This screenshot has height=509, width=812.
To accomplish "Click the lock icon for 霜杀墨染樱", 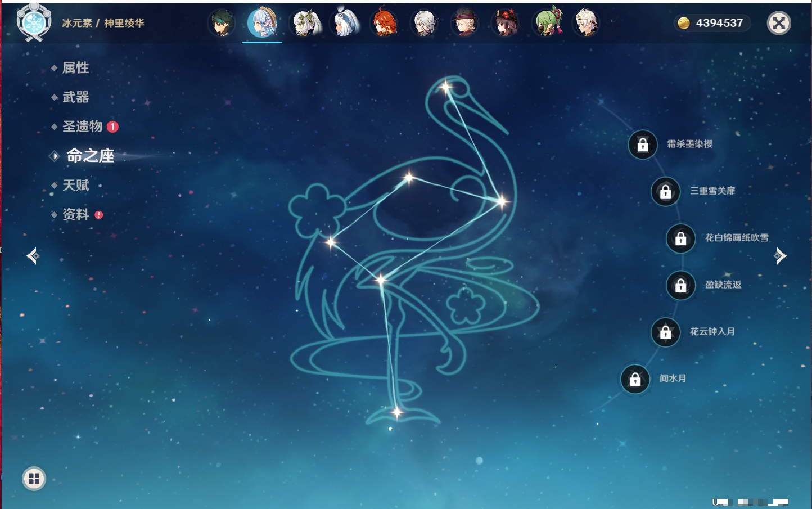I will (x=643, y=145).
